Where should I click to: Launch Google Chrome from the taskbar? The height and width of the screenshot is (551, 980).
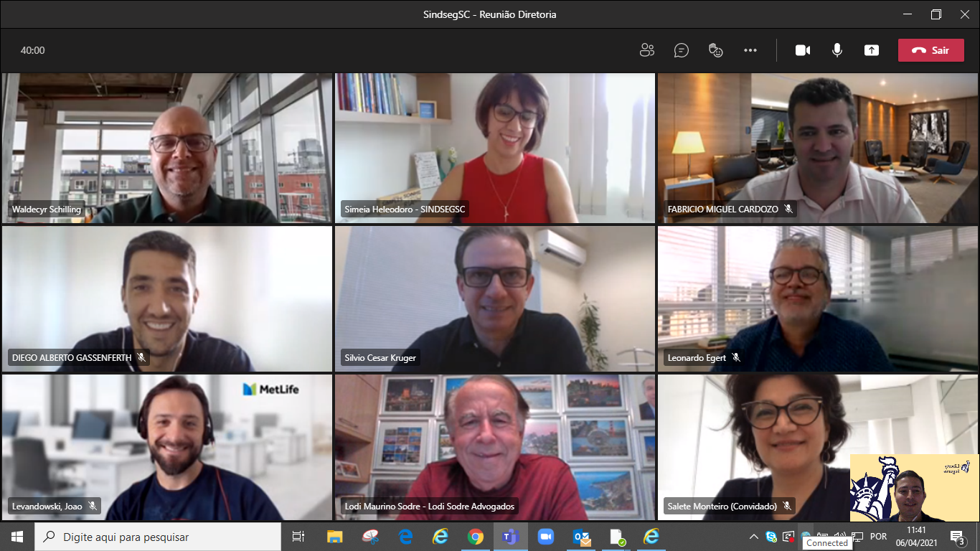pyautogui.click(x=476, y=537)
